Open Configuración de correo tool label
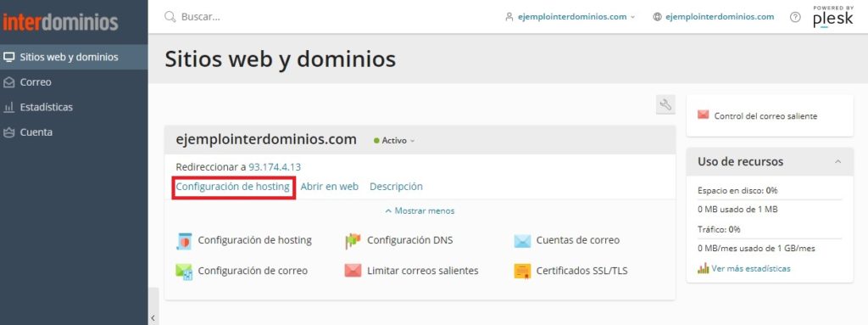Viewport: 868px width, 325px height. pyautogui.click(x=253, y=272)
